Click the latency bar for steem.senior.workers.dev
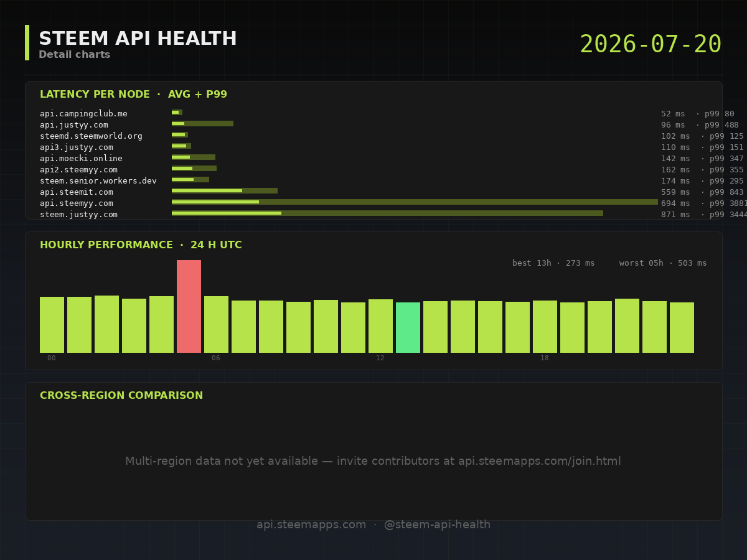The image size is (747, 560). click(x=190, y=180)
